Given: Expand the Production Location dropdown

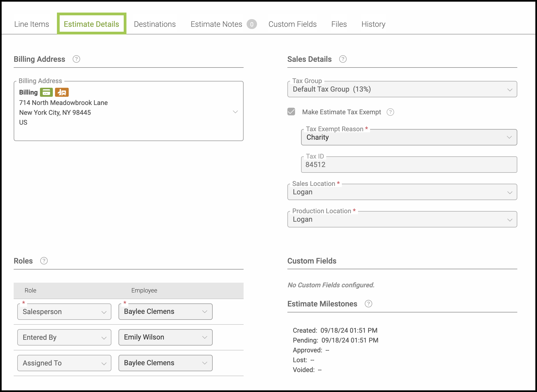Looking at the screenshot, I should [402, 219].
